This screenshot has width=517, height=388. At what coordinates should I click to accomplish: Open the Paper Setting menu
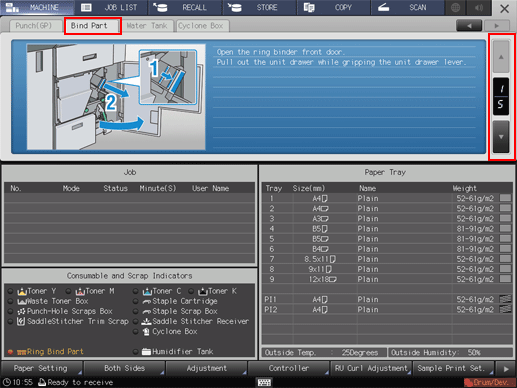click(x=42, y=368)
